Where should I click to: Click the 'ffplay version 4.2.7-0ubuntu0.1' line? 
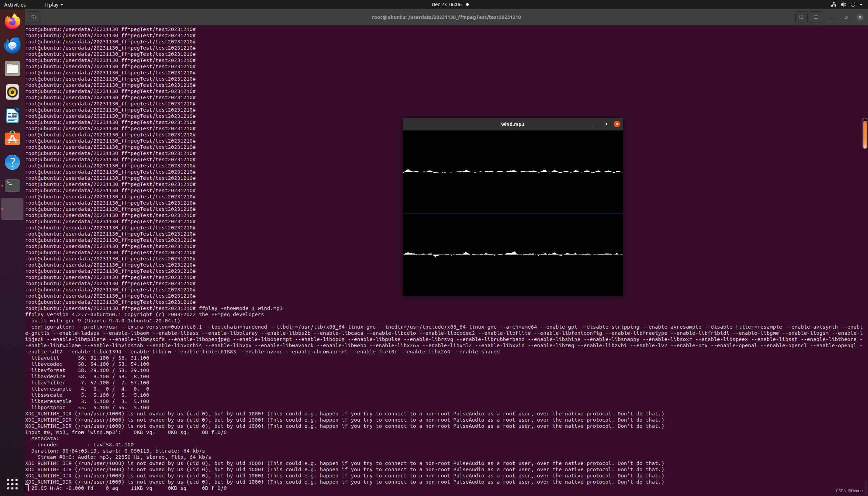coord(144,314)
